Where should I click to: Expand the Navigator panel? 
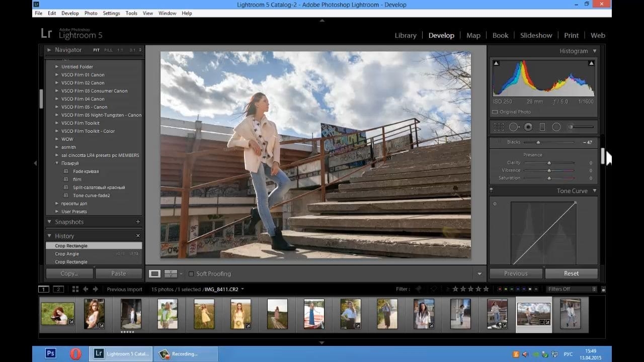(x=49, y=50)
